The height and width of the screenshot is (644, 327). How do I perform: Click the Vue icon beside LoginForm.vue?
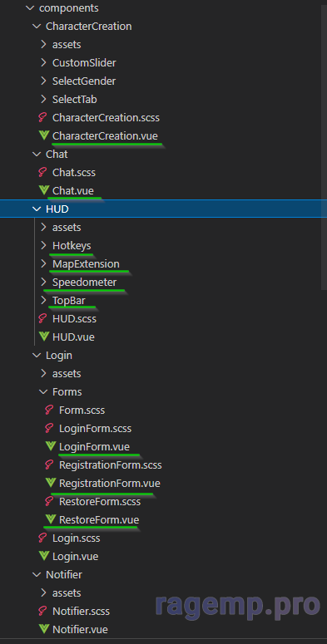(51, 446)
